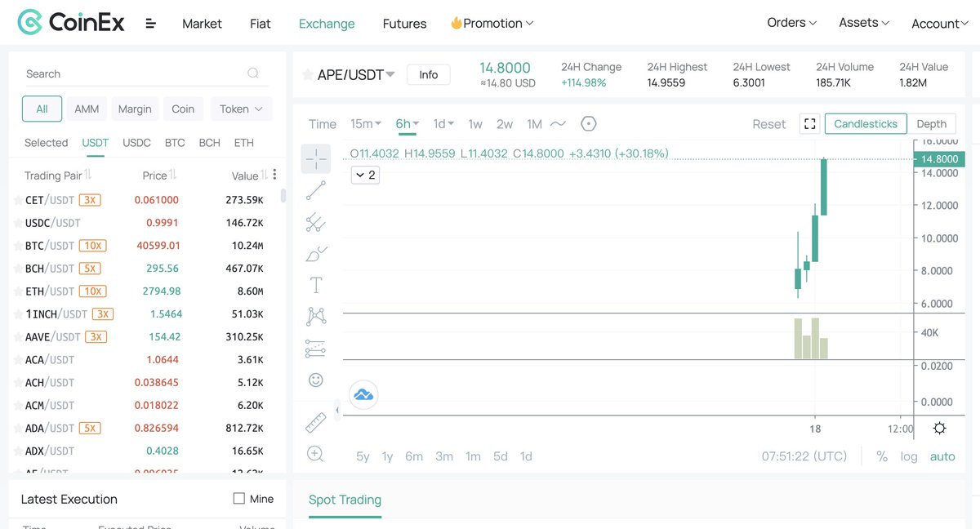Select the pattern drawing tool
Screen dimensions: 980x529
(316, 317)
